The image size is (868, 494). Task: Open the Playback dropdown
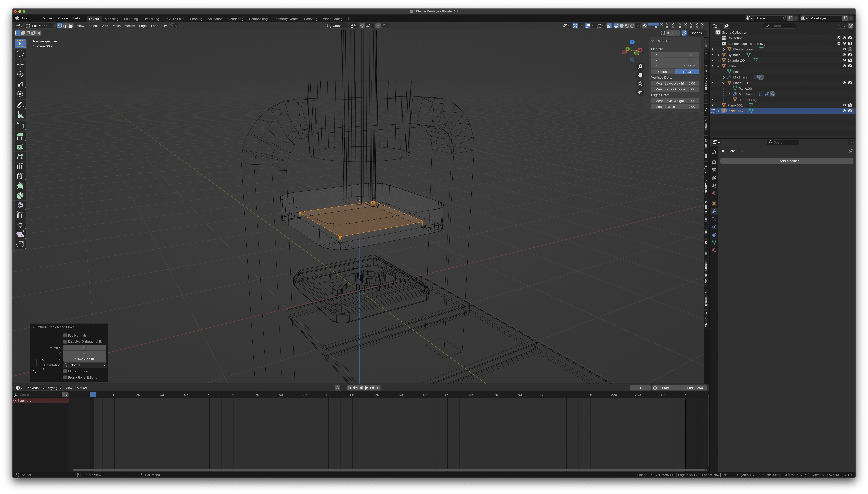click(35, 388)
